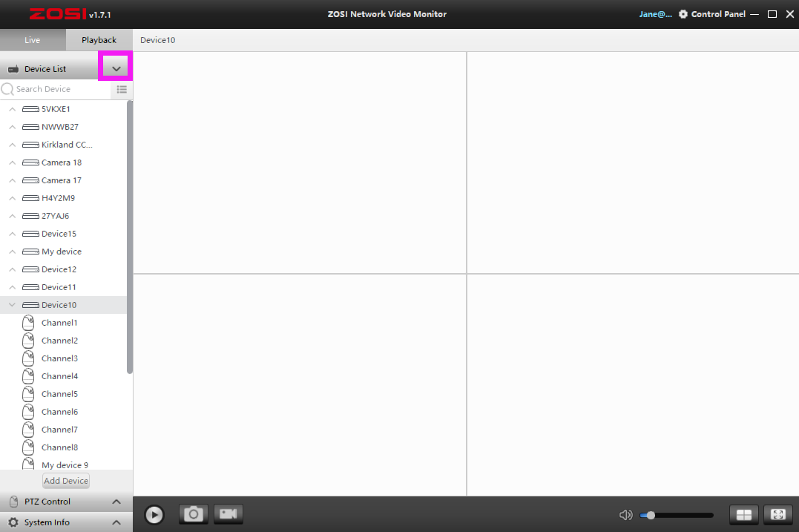Click the play button in the bottom toolbar
The image size is (799, 532).
(154, 514)
